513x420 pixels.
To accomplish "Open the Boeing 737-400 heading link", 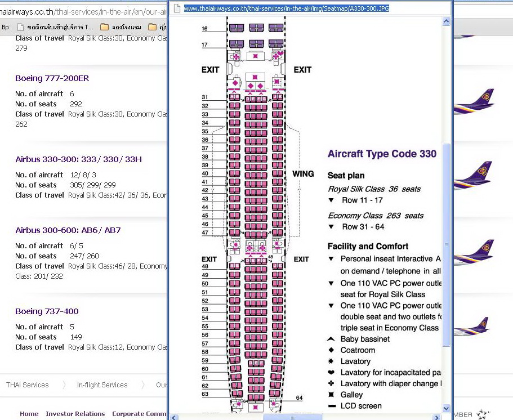I will pyautogui.click(x=47, y=311).
